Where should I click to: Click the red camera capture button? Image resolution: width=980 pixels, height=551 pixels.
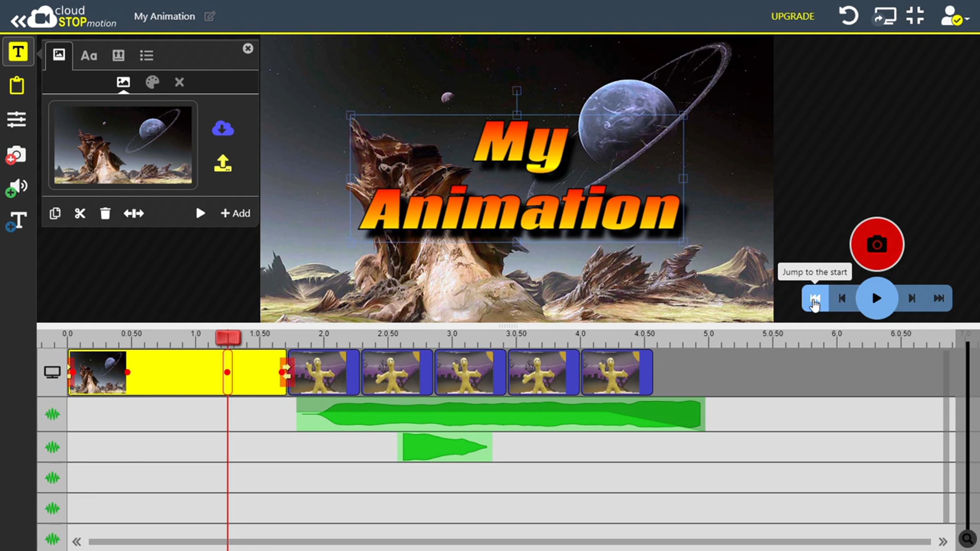pos(876,244)
